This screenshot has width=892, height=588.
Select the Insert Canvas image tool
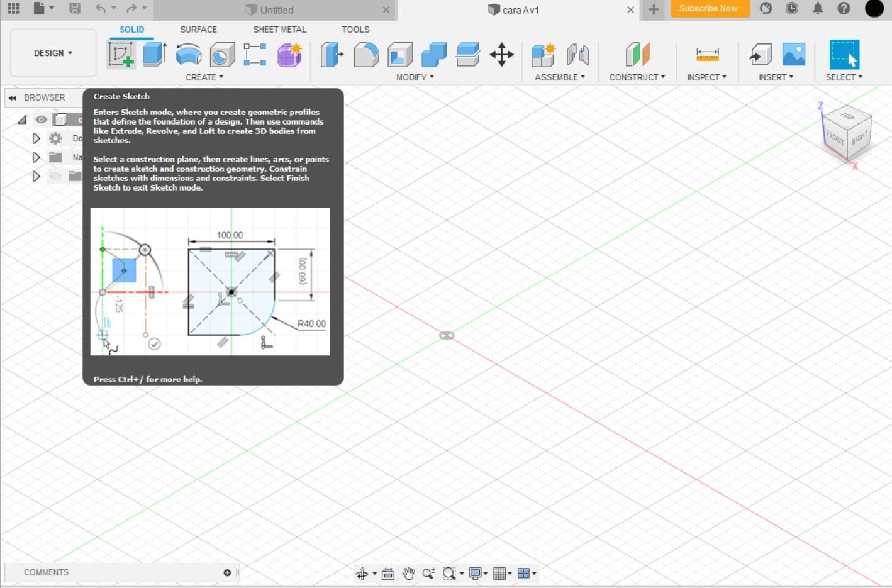tap(794, 55)
